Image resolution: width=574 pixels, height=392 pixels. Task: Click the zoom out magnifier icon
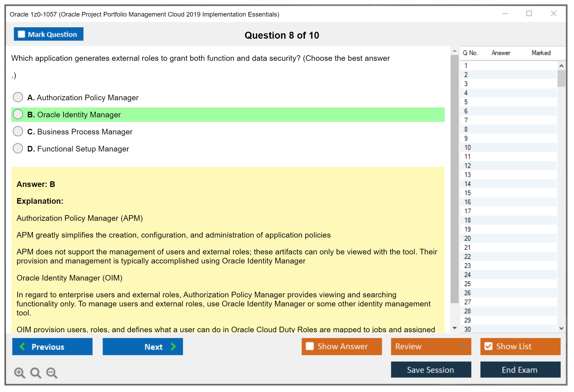coord(52,373)
